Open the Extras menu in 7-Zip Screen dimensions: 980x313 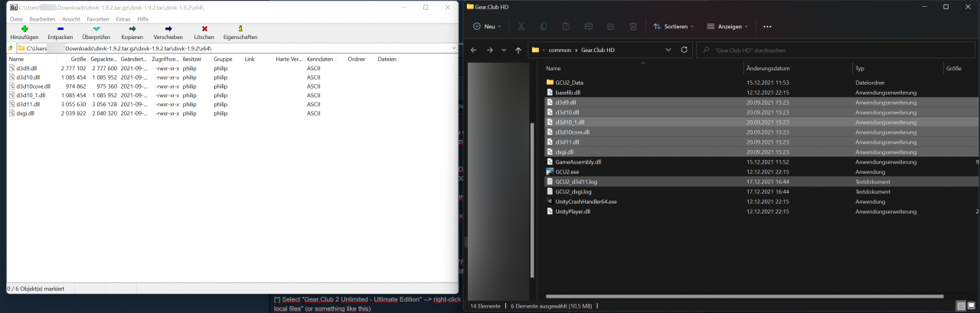(122, 18)
